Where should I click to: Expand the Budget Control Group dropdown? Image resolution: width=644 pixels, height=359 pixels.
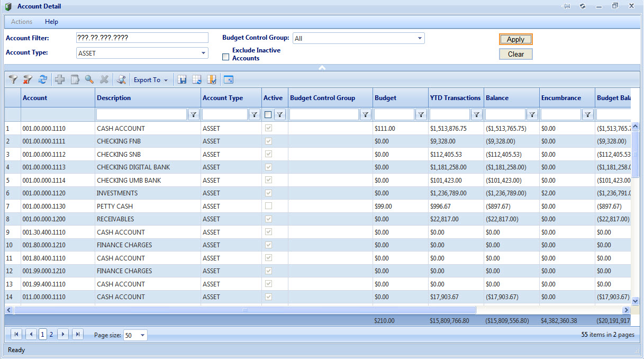click(x=420, y=38)
